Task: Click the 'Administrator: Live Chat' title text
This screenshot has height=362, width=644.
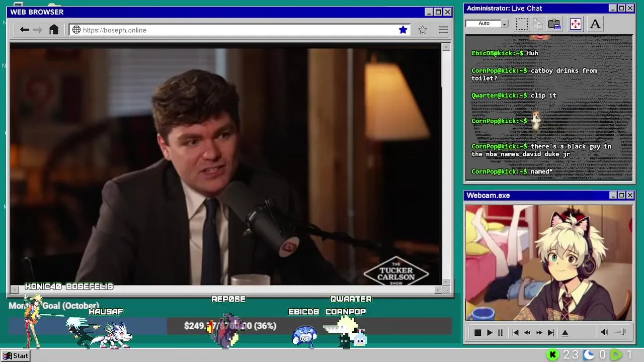Action: (x=504, y=8)
